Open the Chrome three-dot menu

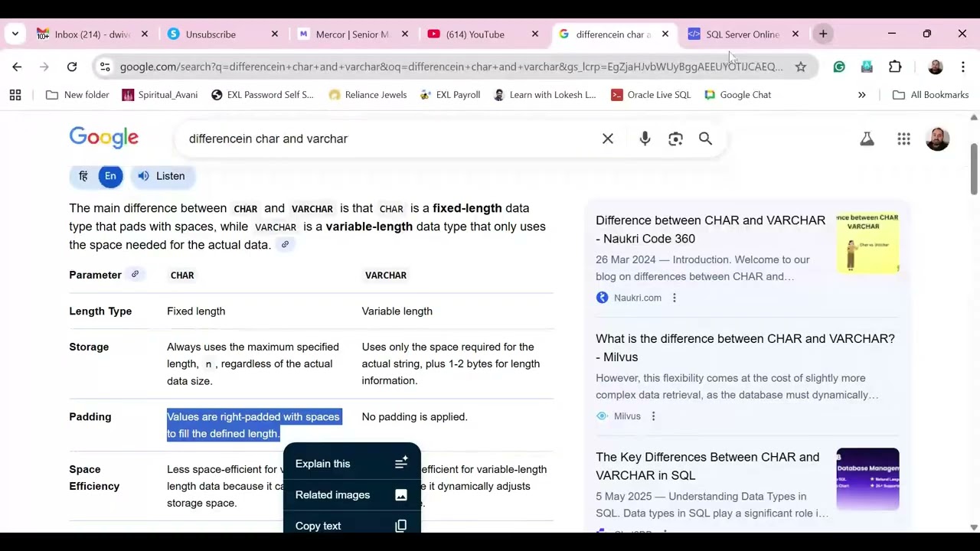point(963,67)
